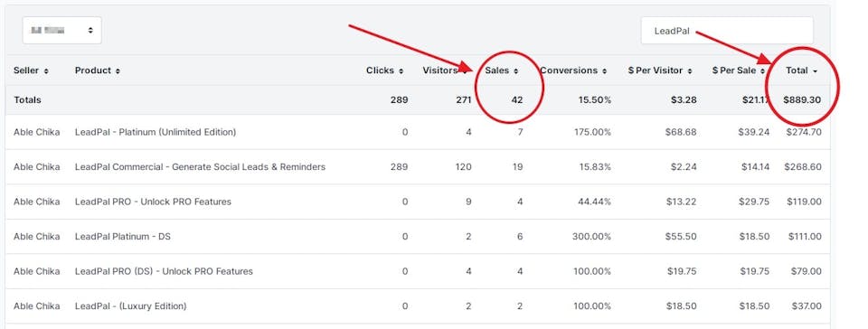
Task: Click total $37.00 for Luxury Edition
Action: [807, 305]
